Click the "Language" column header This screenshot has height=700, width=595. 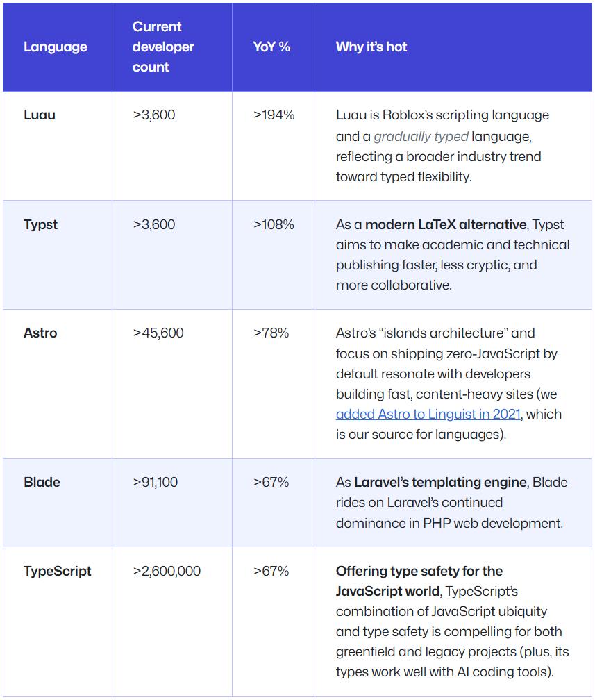click(56, 47)
